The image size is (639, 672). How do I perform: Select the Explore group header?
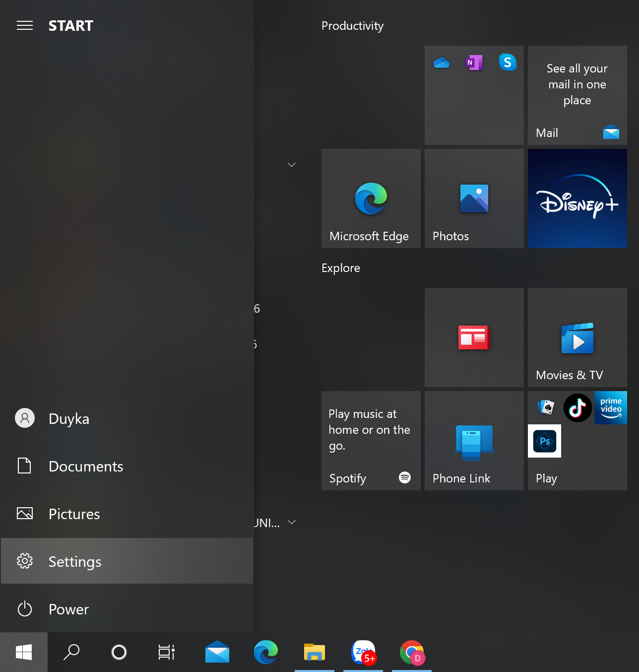pyautogui.click(x=341, y=268)
